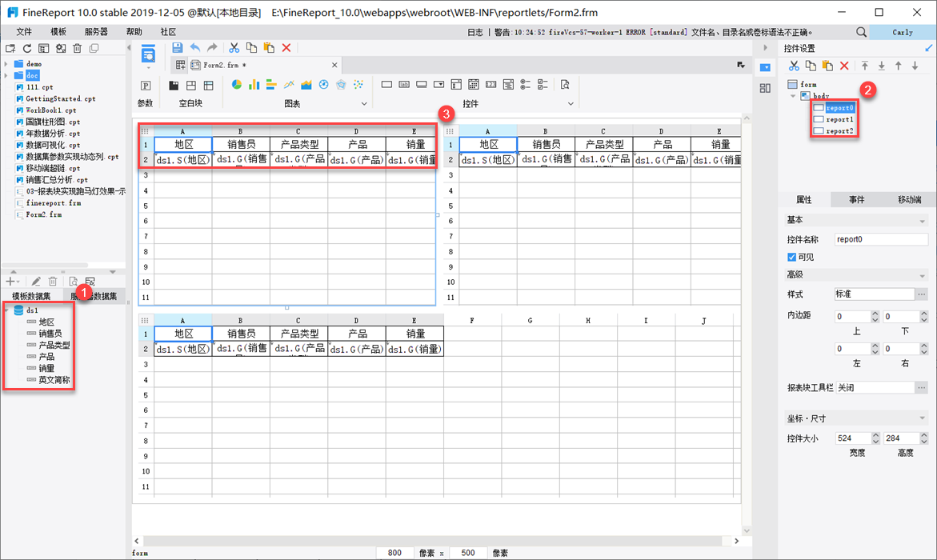Viewport: 937px width, 560px height.
Task: Select report1 in widget tree
Action: 839,119
